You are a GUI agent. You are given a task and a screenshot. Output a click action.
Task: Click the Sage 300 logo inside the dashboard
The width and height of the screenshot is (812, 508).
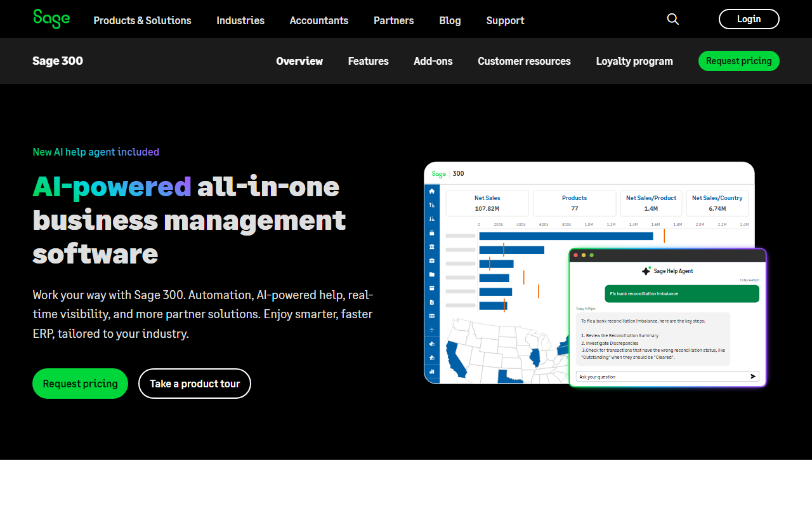(x=448, y=174)
